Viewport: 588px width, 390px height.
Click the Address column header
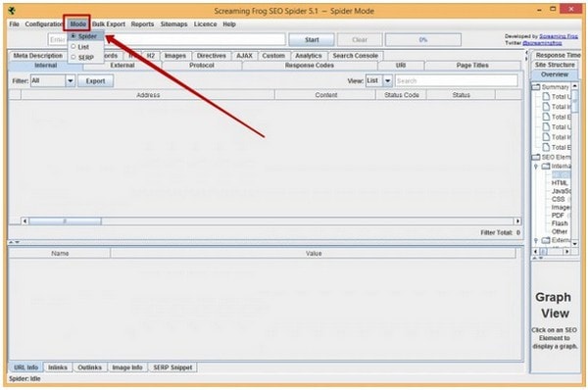148,95
